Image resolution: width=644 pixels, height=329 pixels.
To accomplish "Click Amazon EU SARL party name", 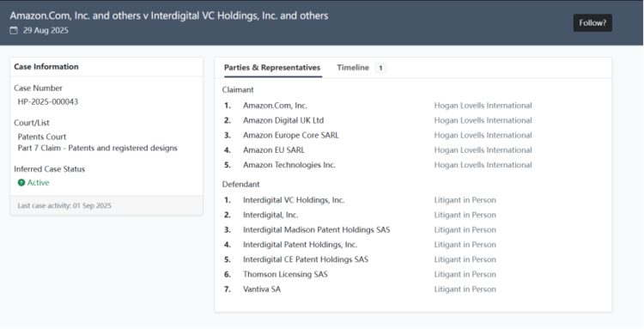I will (274, 150).
